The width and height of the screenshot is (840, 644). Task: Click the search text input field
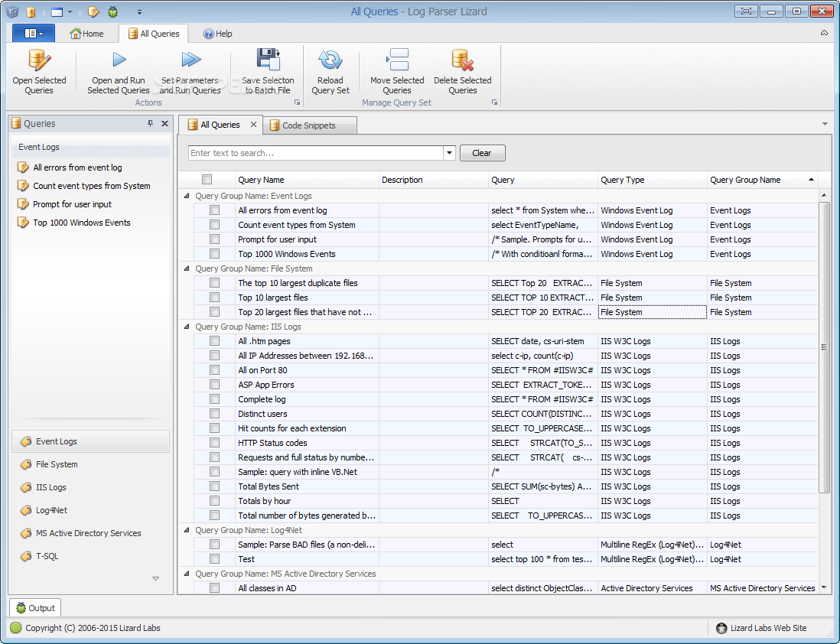click(x=316, y=153)
